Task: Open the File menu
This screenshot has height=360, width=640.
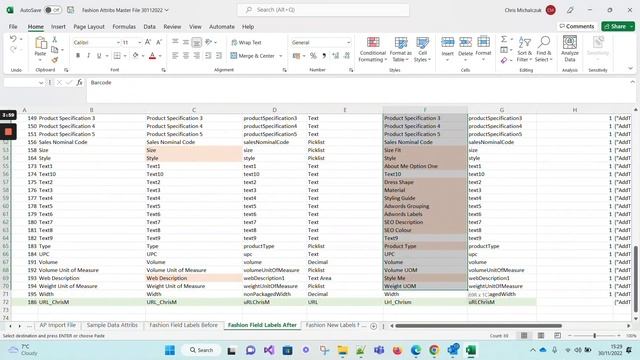Action: pos(13,27)
